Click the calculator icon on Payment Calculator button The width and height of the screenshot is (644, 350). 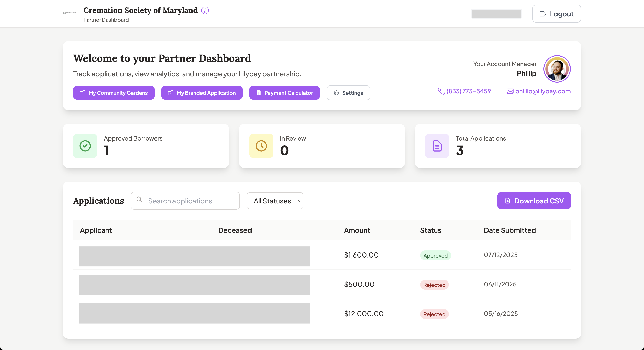point(259,93)
